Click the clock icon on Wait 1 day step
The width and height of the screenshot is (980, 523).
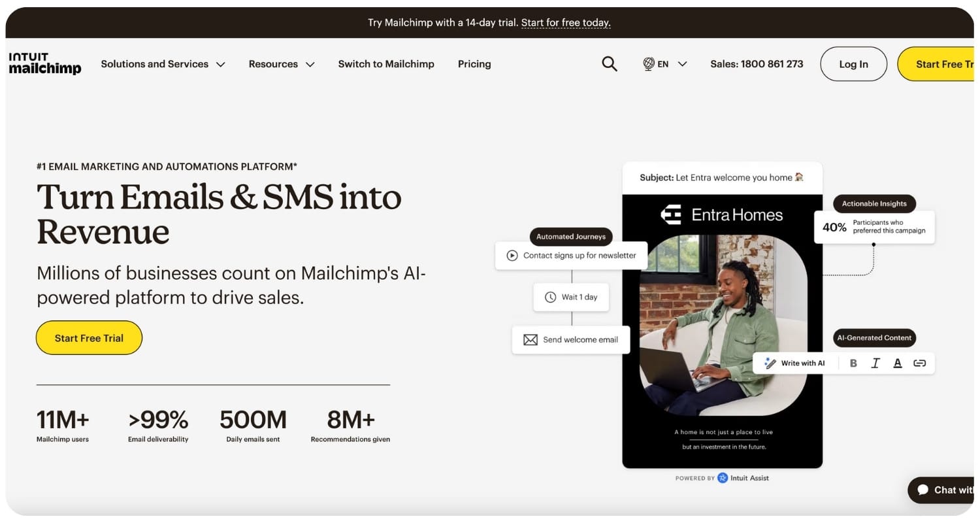pos(551,297)
